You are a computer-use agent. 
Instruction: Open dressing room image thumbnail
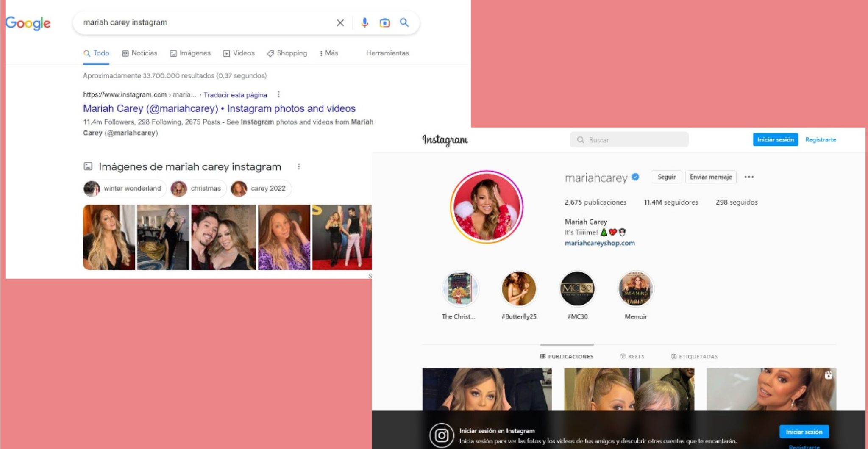163,237
